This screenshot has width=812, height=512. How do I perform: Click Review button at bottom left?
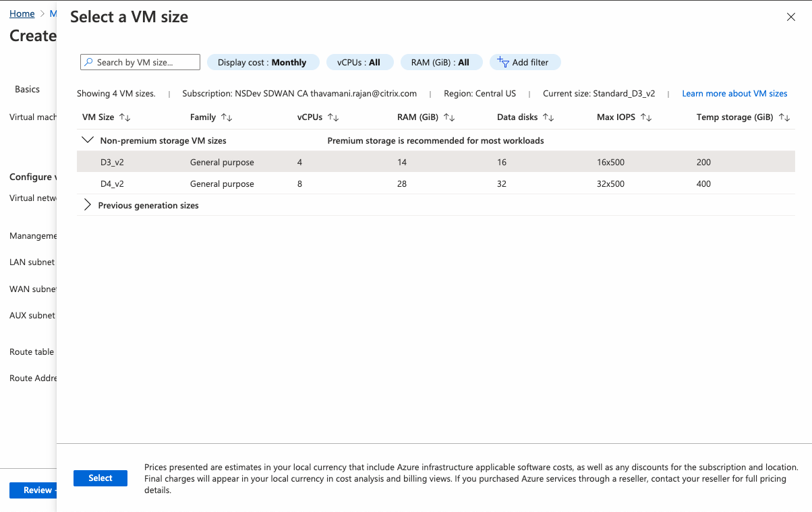(x=33, y=490)
